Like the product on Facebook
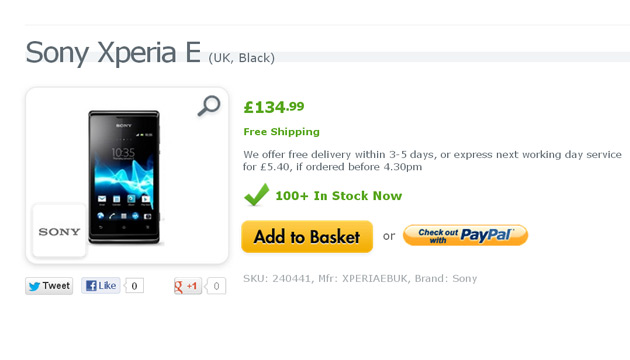This screenshot has width=630, height=360. 100,286
